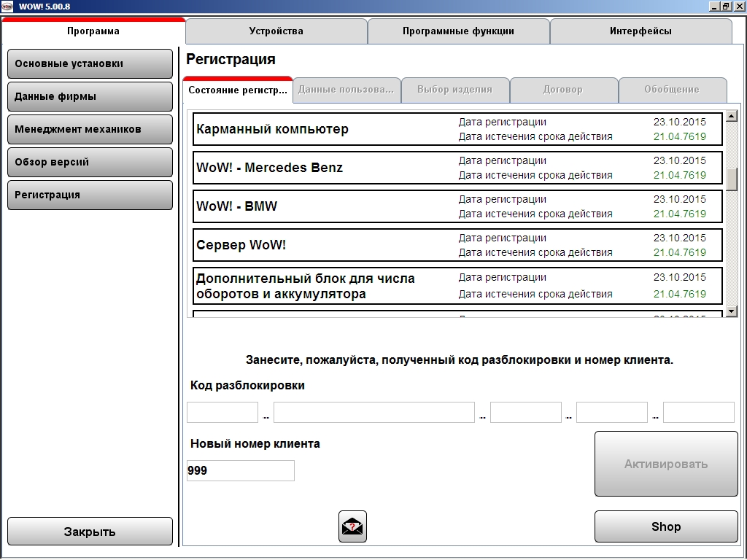Click the envelope help mail icon
The height and width of the screenshot is (560, 747).
pos(352,526)
